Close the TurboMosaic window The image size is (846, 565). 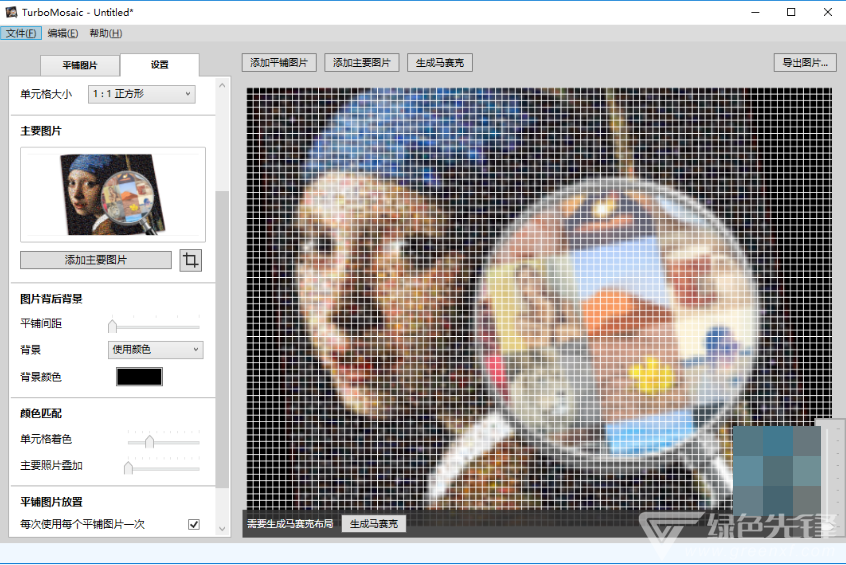(828, 12)
